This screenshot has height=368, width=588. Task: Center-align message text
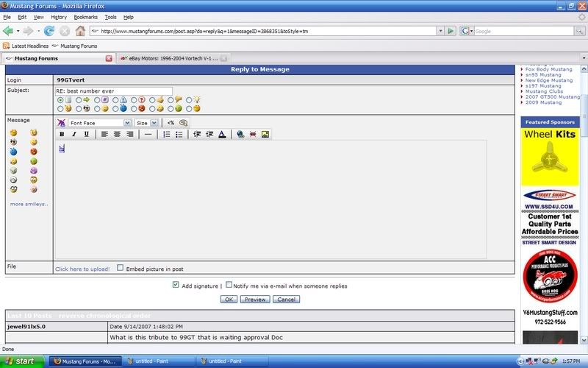pyautogui.click(x=118, y=134)
